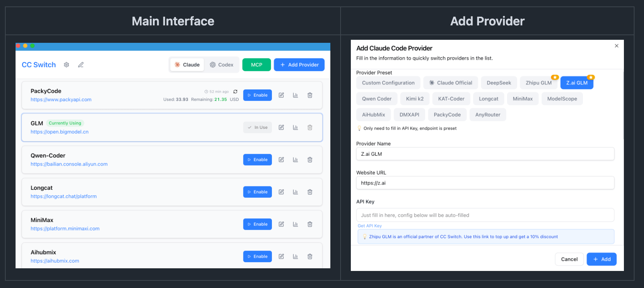Open settings gear next to CC Switch
Screen dimensions: 644x288
coord(66,65)
